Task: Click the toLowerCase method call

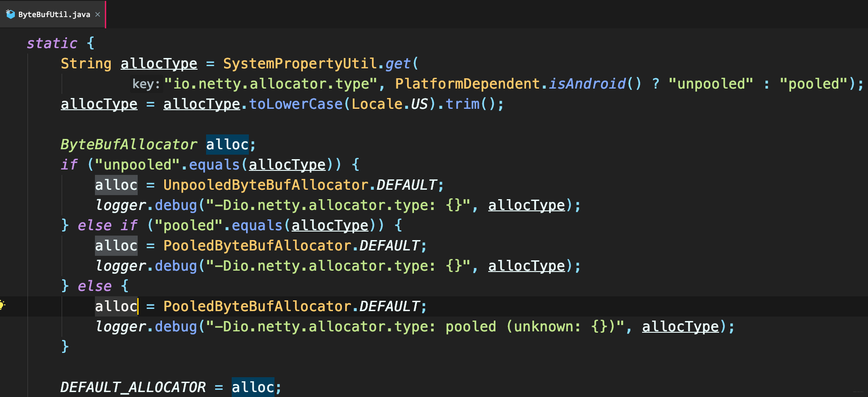Action: pos(296,104)
